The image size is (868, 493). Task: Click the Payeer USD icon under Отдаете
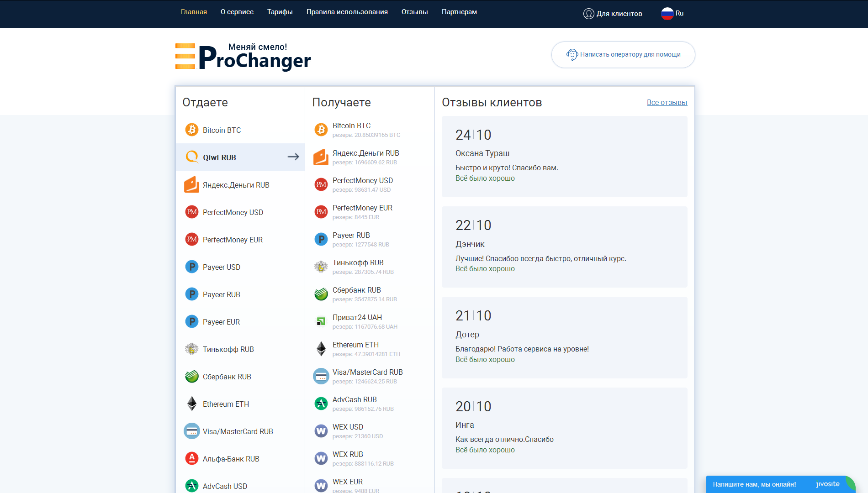pos(192,267)
